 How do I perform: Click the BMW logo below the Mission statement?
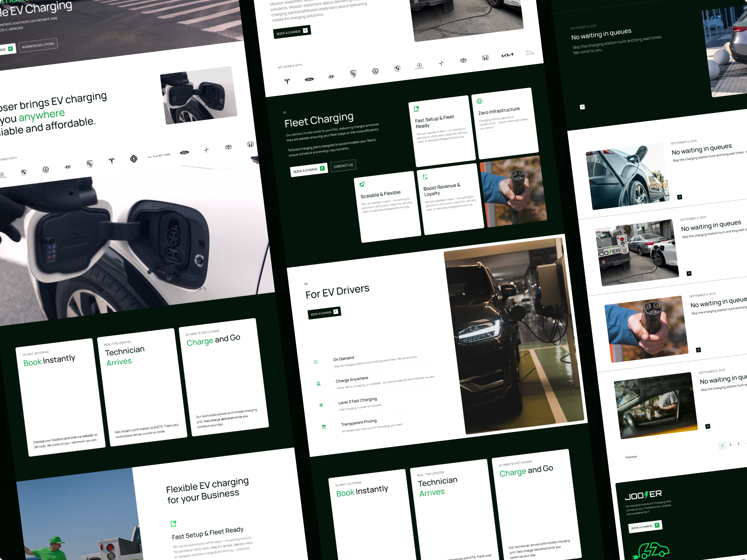tap(397, 69)
